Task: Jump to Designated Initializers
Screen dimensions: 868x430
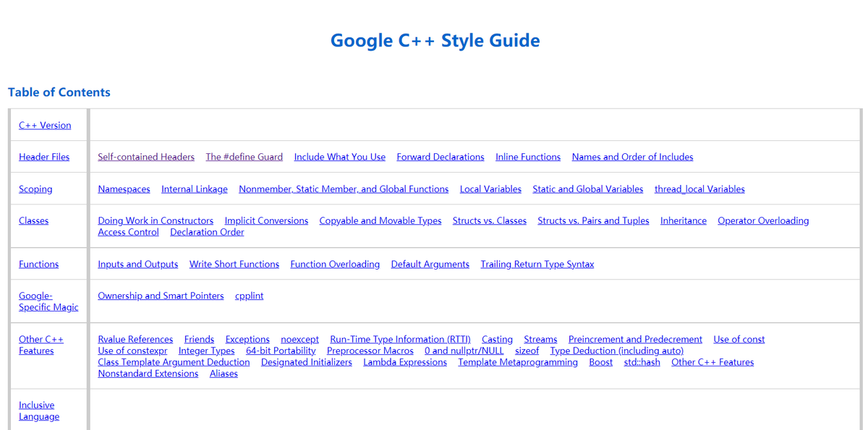Action: pos(307,362)
